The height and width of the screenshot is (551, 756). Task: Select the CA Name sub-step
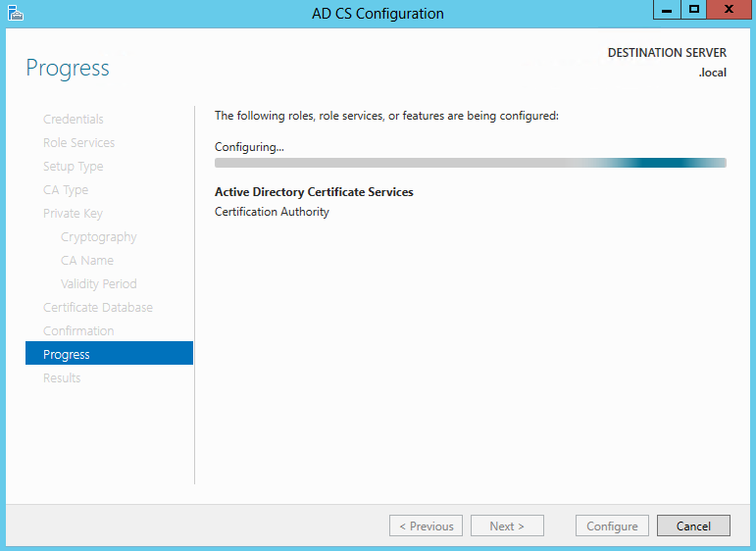[x=87, y=261]
